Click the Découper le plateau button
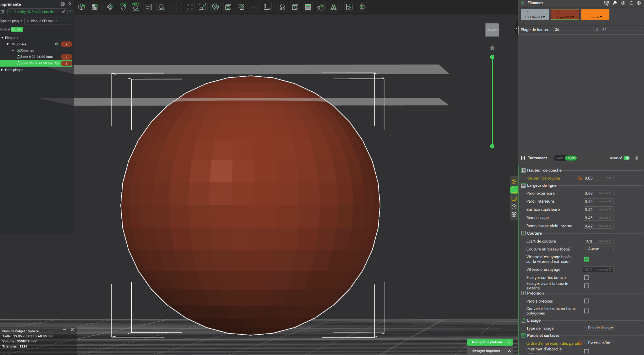This screenshot has height=355, width=644. 486,342
